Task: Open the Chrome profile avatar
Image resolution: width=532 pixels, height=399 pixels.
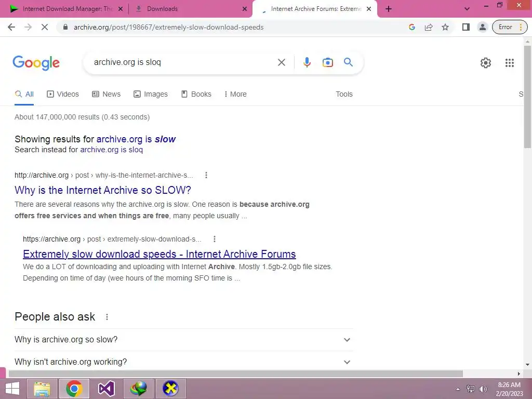Action: click(x=483, y=27)
